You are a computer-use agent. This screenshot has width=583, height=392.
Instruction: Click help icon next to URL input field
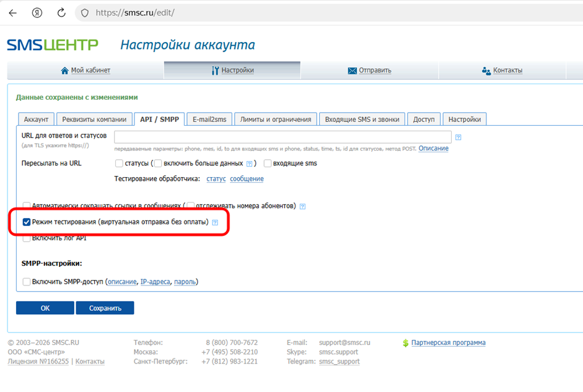coord(458,137)
